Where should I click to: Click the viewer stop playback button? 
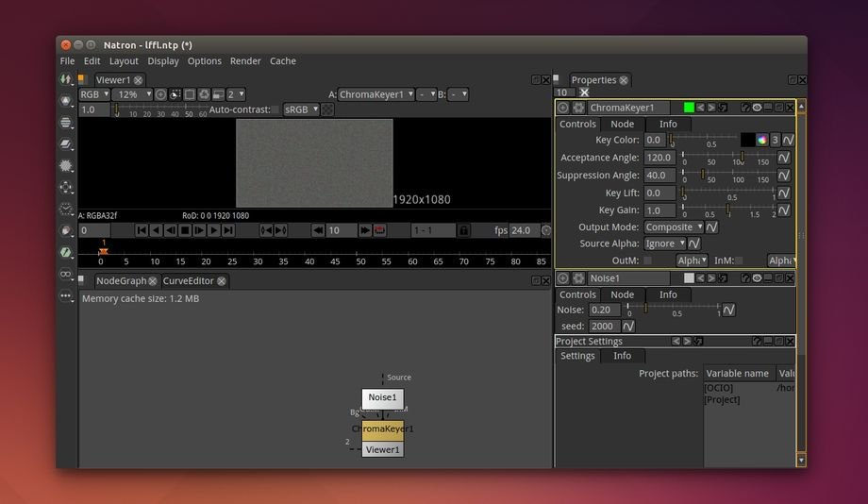coord(185,230)
